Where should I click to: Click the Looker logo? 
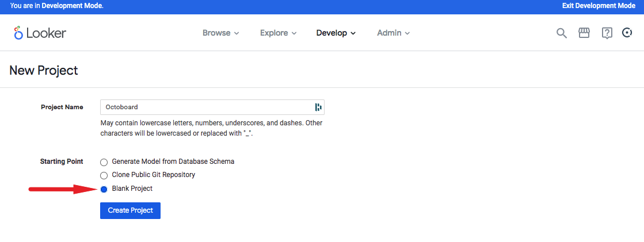point(40,33)
